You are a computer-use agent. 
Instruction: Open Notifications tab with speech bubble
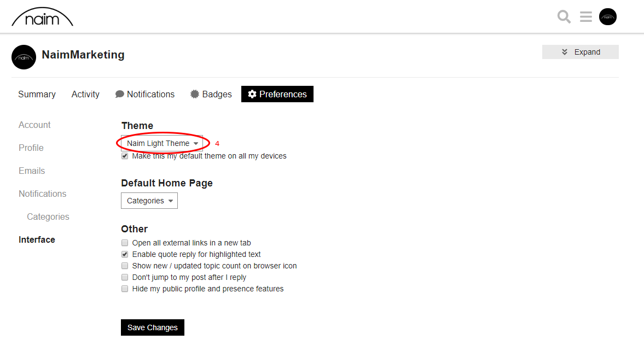145,95
